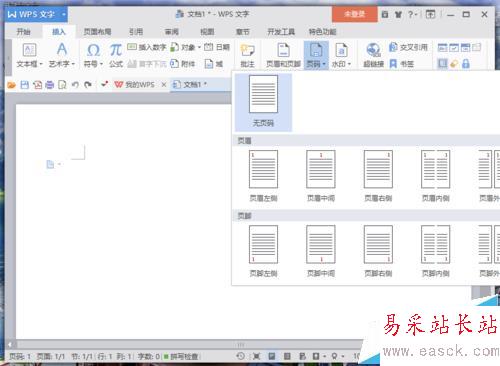Click the open folder icon in quick toolbar
The height and width of the screenshot is (366, 500).
click(x=12, y=85)
